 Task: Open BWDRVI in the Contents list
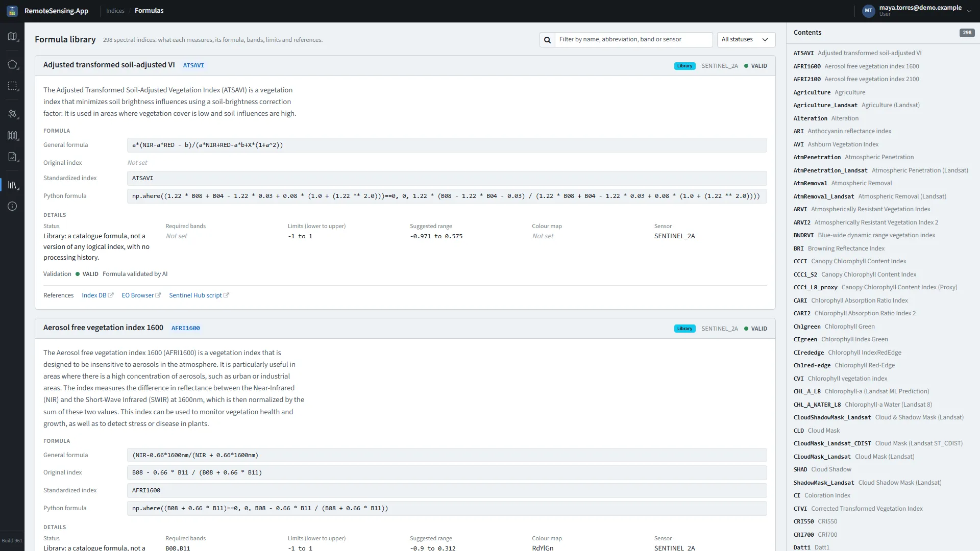pyautogui.click(x=864, y=235)
